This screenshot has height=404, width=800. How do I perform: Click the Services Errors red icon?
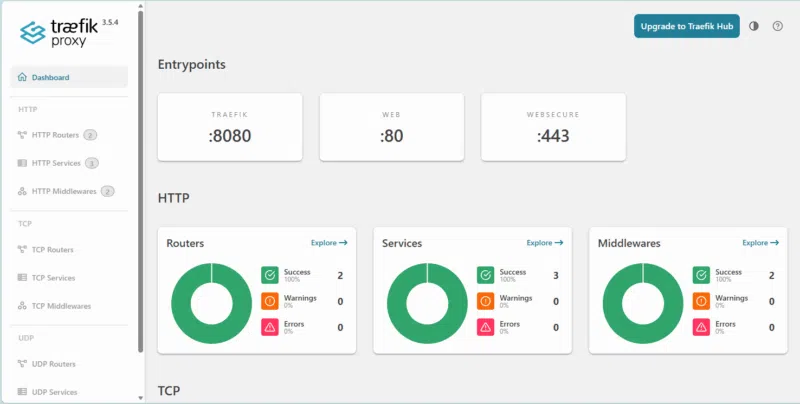[x=486, y=327]
